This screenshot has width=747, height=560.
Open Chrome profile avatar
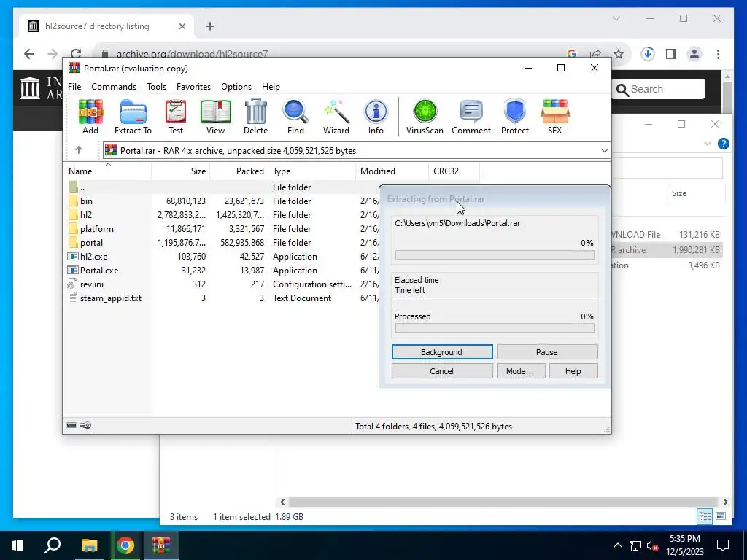[x=694, y=54]
